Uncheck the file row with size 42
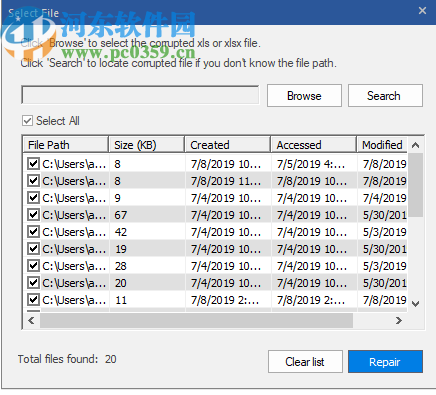This screenshot has width=436, height=395. pyautogui.click(x=33, y=232)
